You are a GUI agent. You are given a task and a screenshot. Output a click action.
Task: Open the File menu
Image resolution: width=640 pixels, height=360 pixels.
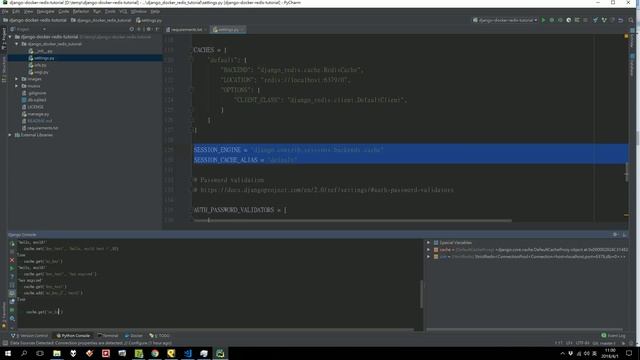[5, 11]
